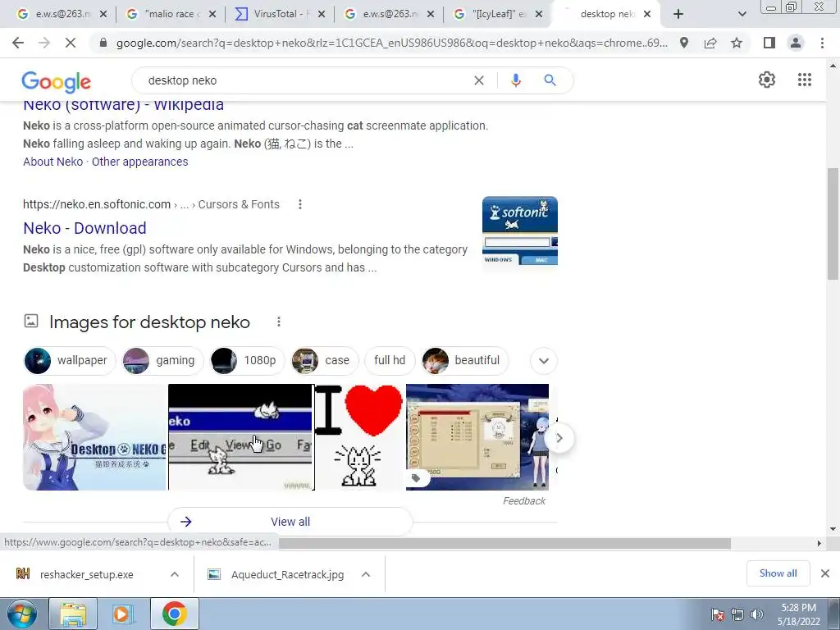Open Google search settings gear
This screenshot has height=630, width=840.
767,80
